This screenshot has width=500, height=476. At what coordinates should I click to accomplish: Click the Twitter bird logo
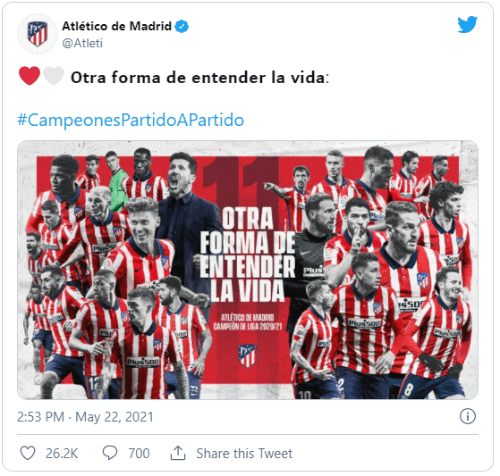coord(467,24)
